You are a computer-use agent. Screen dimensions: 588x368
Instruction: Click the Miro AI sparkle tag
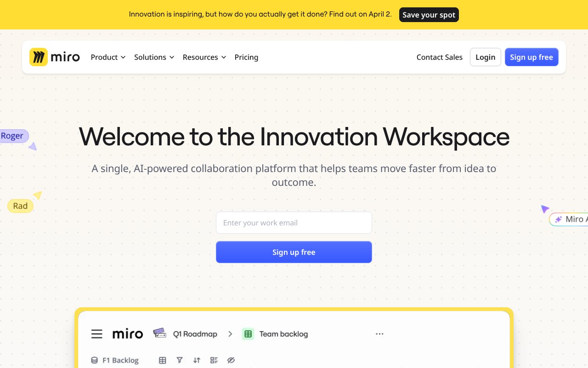(569, 219)
